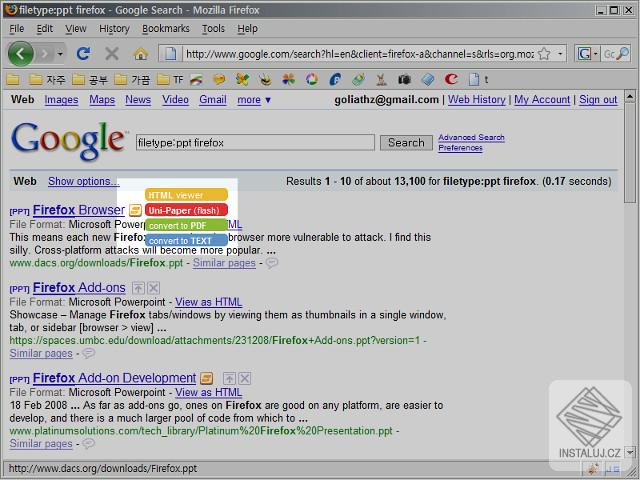640x480 pixels.
Task: Click the red 'C' bookmark icon
Action: 451,80
